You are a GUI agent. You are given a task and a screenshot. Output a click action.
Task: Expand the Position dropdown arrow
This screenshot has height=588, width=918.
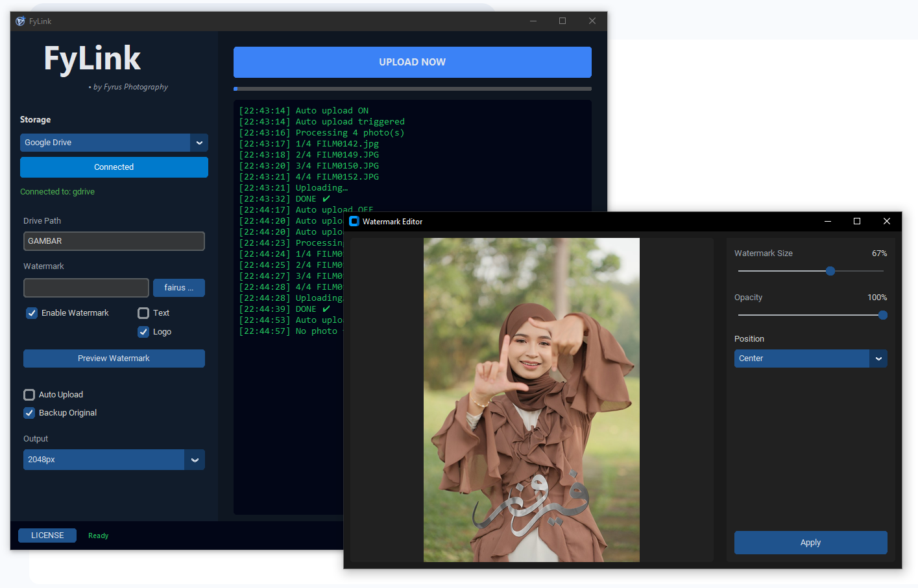(x=878, y=359)
